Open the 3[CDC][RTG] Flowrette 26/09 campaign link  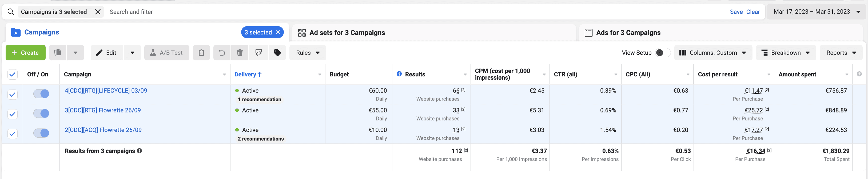point(103,110)
